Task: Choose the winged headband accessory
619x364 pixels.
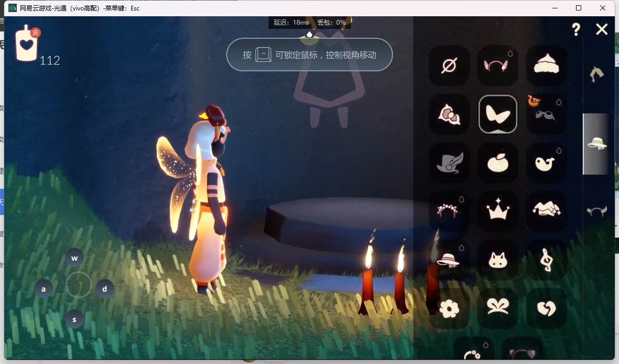Action: pyautogui.click(x=498, y=65)
